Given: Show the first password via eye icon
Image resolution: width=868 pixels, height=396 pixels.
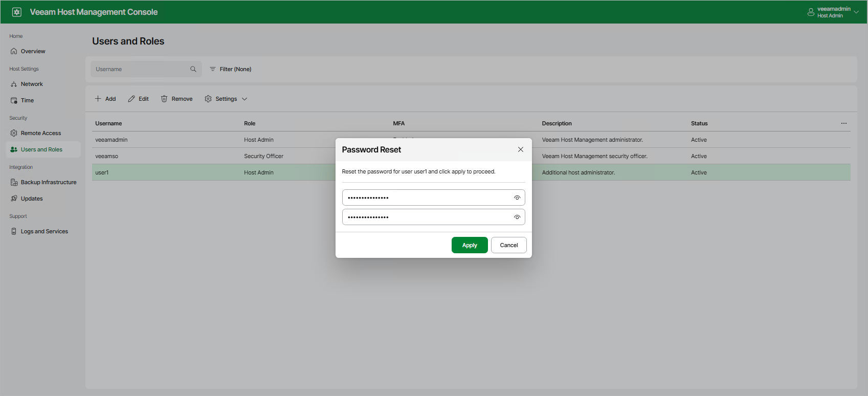Looking at the screenshot, I should [x=517, y=197].
